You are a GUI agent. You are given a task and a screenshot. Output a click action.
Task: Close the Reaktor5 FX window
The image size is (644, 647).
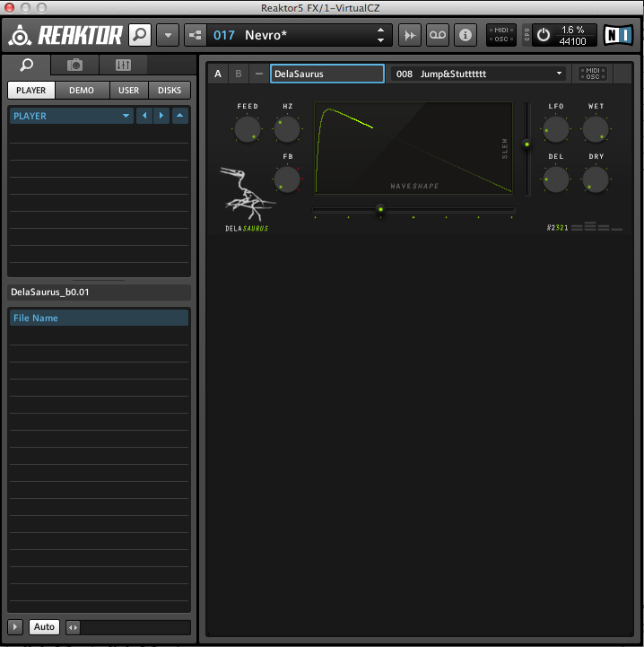click(x=9, y=7)
